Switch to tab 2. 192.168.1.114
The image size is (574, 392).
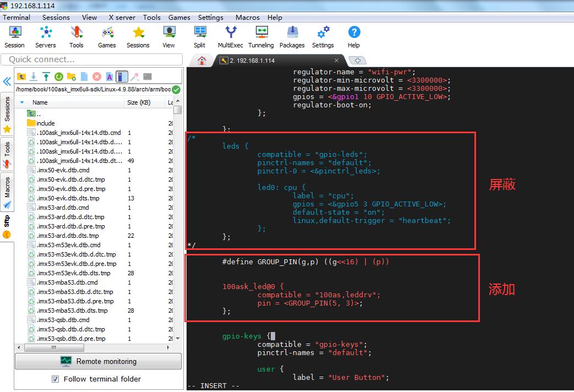pos(252,61)
